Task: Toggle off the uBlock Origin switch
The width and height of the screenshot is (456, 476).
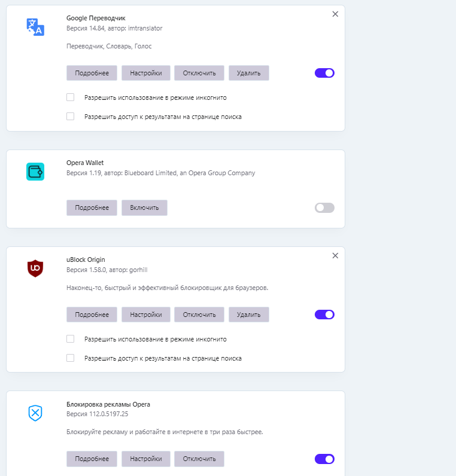Action: pyautogui.click(x=324, y=315)
